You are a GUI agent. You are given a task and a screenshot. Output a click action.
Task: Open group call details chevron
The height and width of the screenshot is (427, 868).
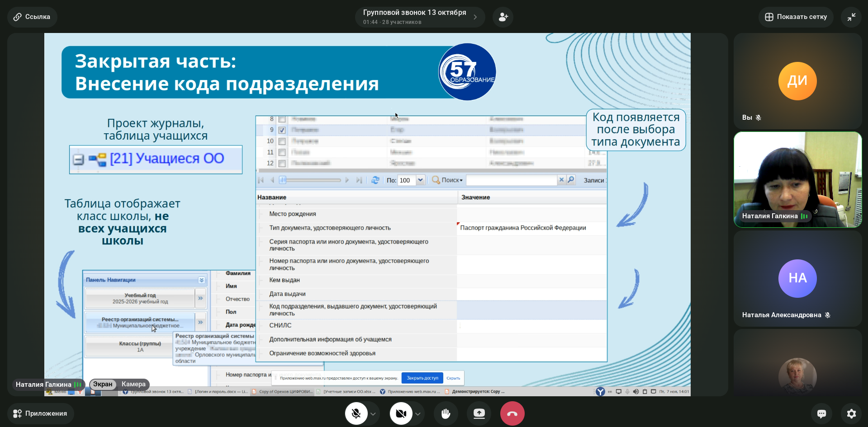pyautogui.click(x=475, y=17)
